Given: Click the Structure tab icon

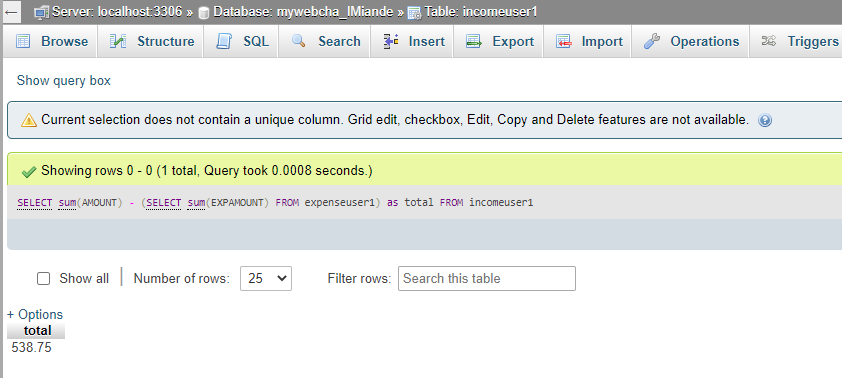Looking at the screenshot, I should (118, 41).
